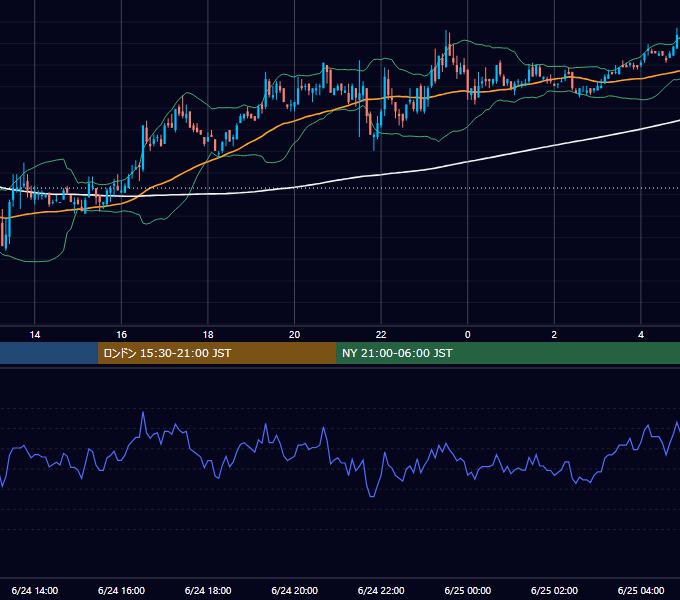Viewport: 680px width, 600px height.
Task: Click the 6/24 16:00 date label
Action: [x=121, y=590]
